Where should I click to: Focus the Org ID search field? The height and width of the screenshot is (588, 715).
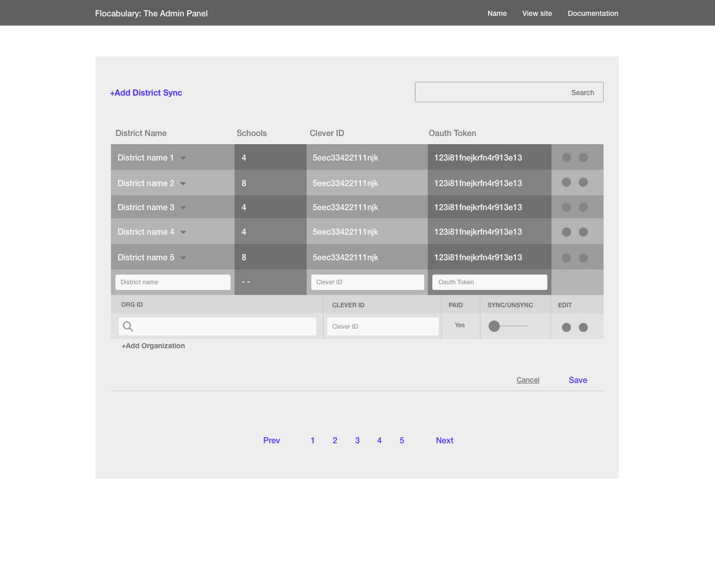(217, 326)
